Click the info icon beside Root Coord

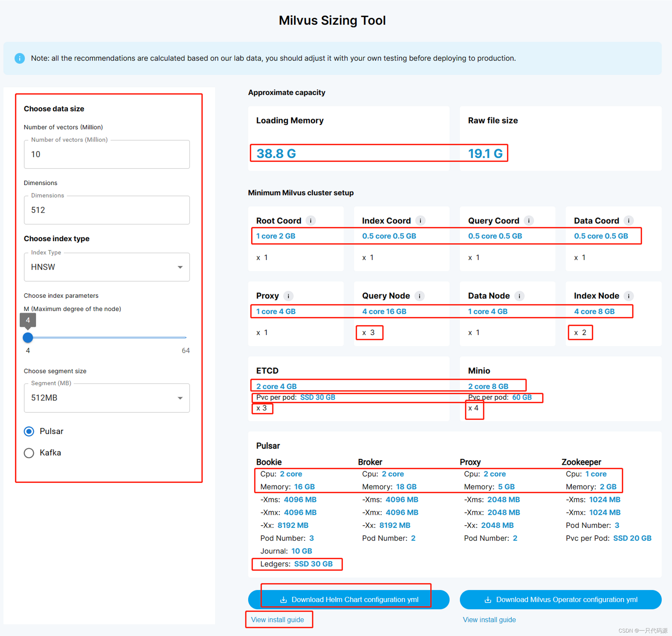tap(310, 221)
